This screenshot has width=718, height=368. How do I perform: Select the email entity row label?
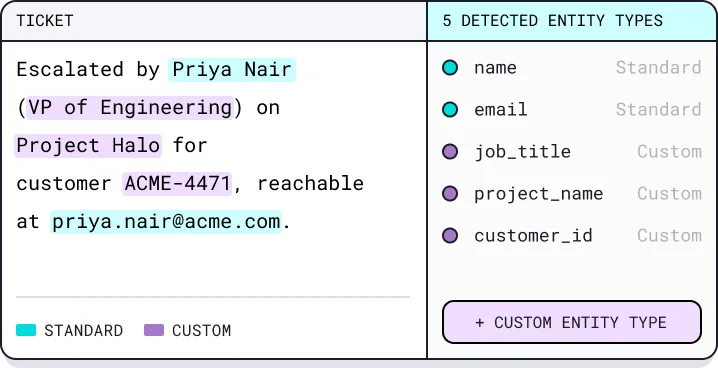coord(500,110)
